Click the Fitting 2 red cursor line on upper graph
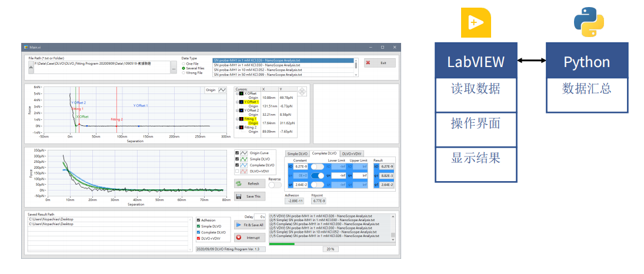This screenshot has height=274, width=644. click(x=117, y=110)
